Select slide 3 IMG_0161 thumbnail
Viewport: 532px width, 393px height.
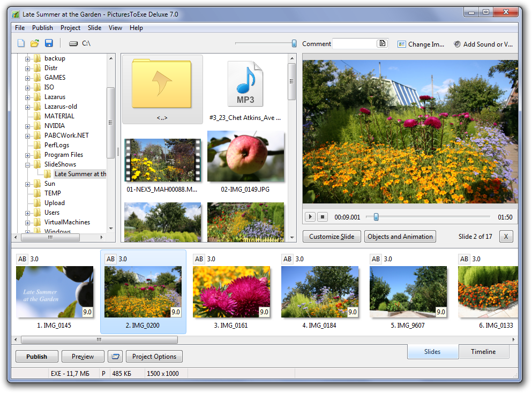coord(231,292)
